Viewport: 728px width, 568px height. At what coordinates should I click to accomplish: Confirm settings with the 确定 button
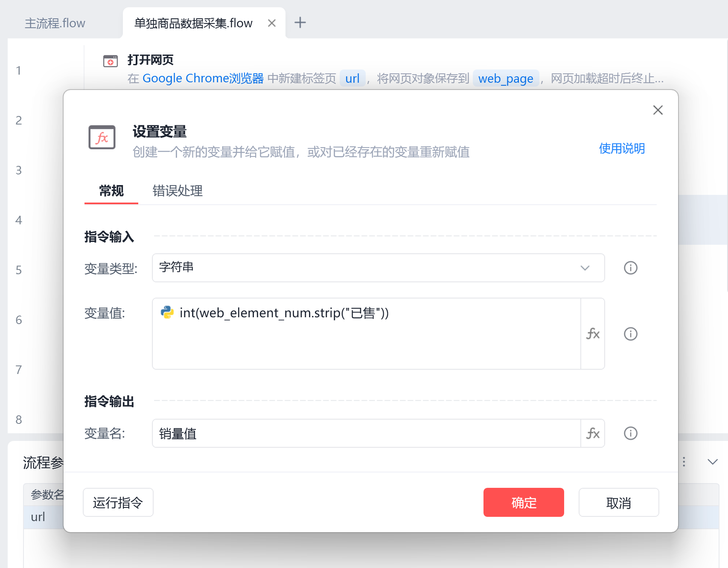523,502
